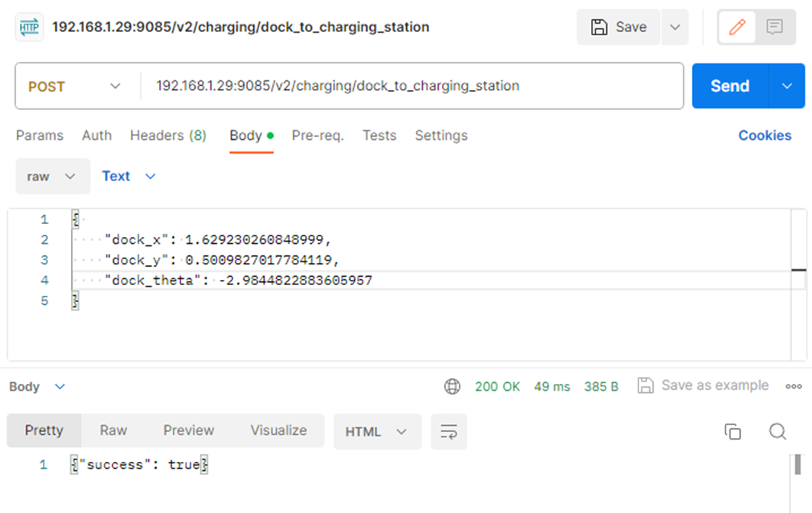The height and width of the screenshot is (513, 812).
Task: Search the response with magnifier icon
Action: click(778, 431)
